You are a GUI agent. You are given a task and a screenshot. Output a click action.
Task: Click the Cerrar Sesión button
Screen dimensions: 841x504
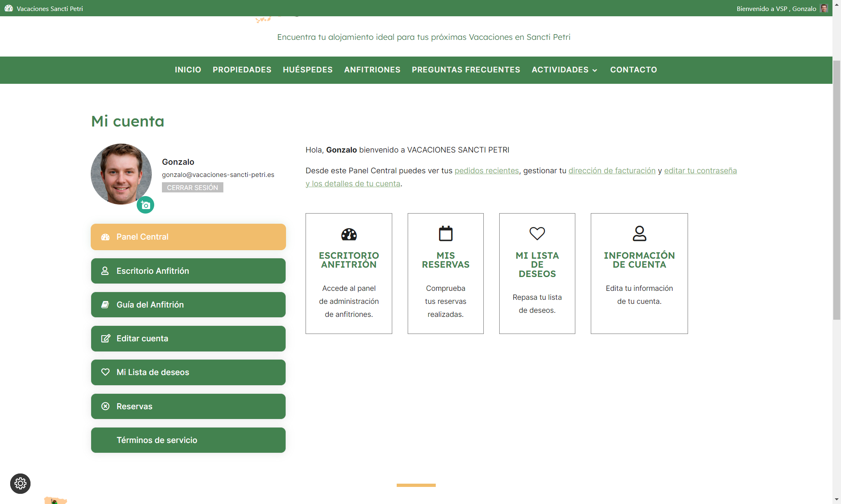(x=192, y=188)
